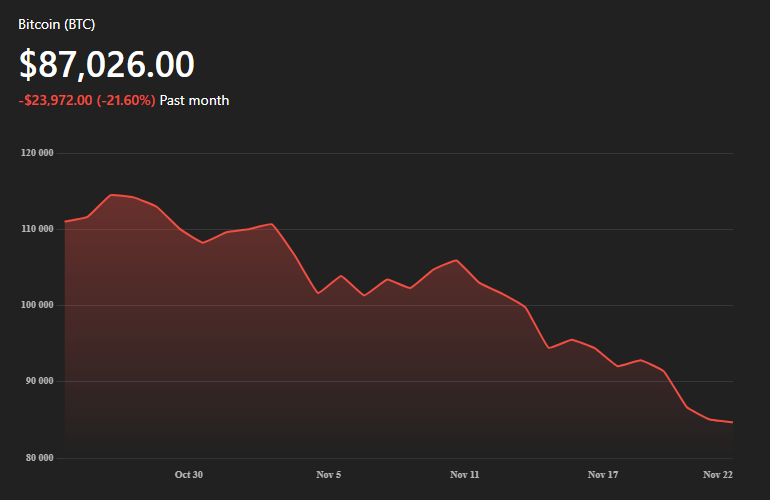Click the -$23,972.00 price change amount
Screen dimensions: 770x500
[55, 100]
